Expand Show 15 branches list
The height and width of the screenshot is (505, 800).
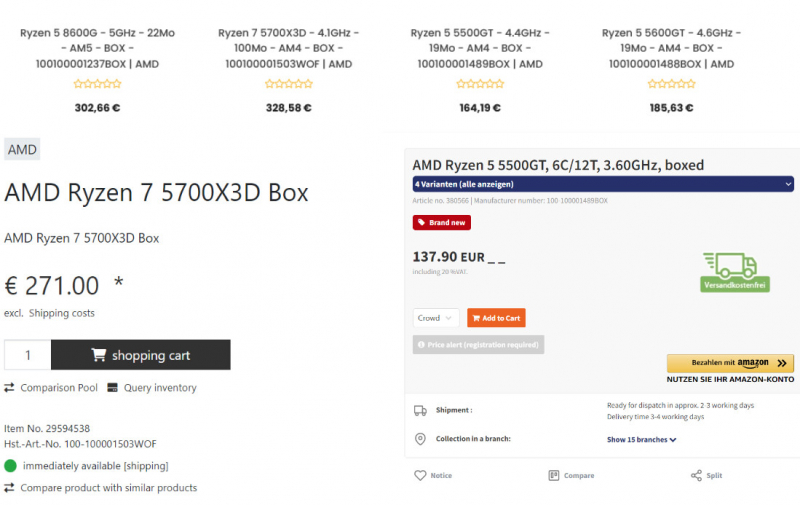coord(641,439)
